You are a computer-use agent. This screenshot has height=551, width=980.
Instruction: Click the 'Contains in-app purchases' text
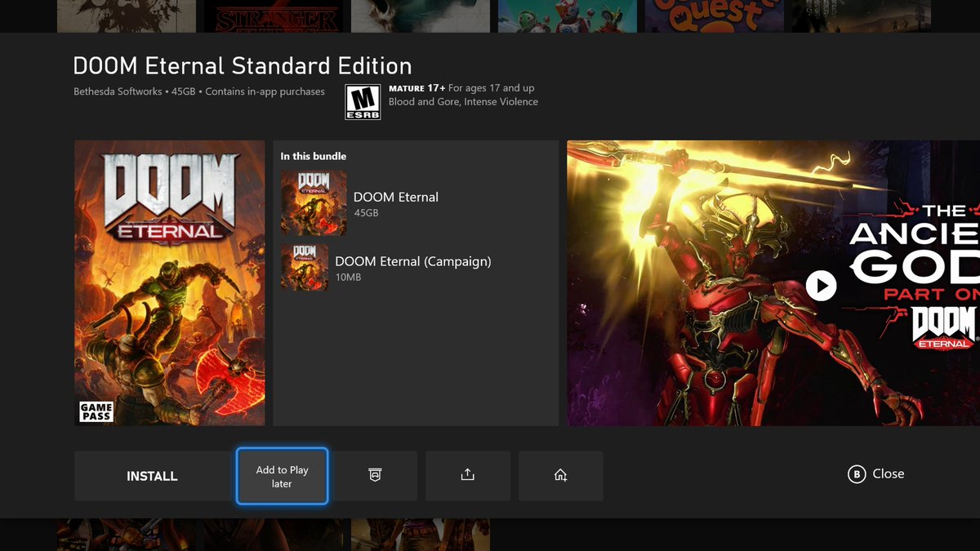click(265, 91)
